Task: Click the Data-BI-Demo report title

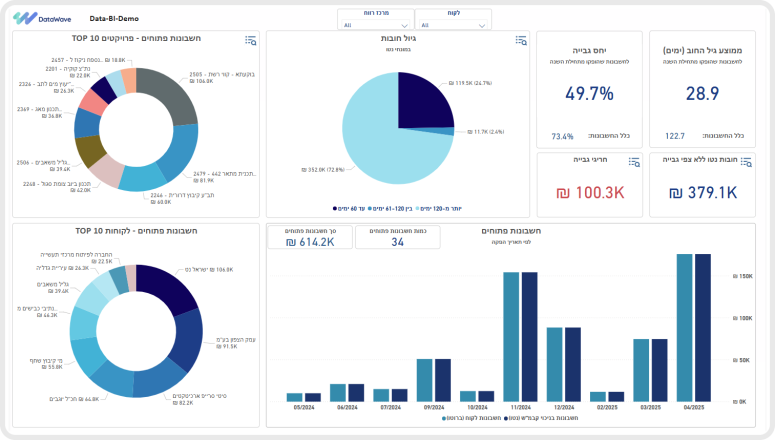Action: [x=114, y=19]
